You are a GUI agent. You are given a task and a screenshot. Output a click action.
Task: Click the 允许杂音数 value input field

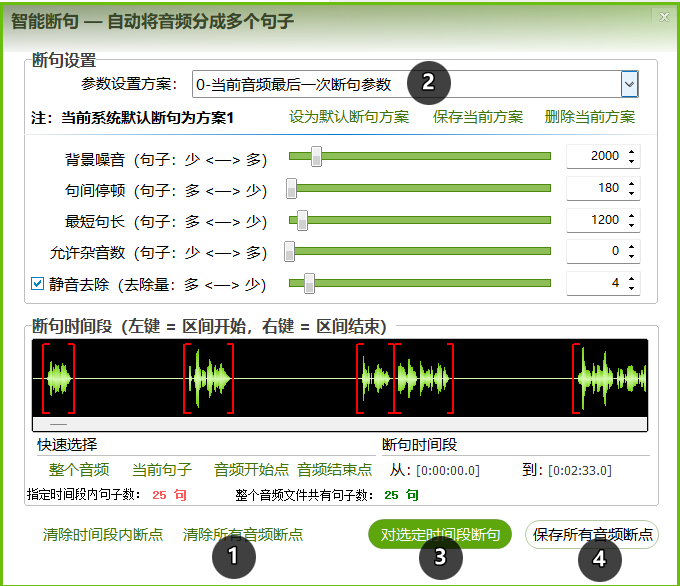coord(594,252)
